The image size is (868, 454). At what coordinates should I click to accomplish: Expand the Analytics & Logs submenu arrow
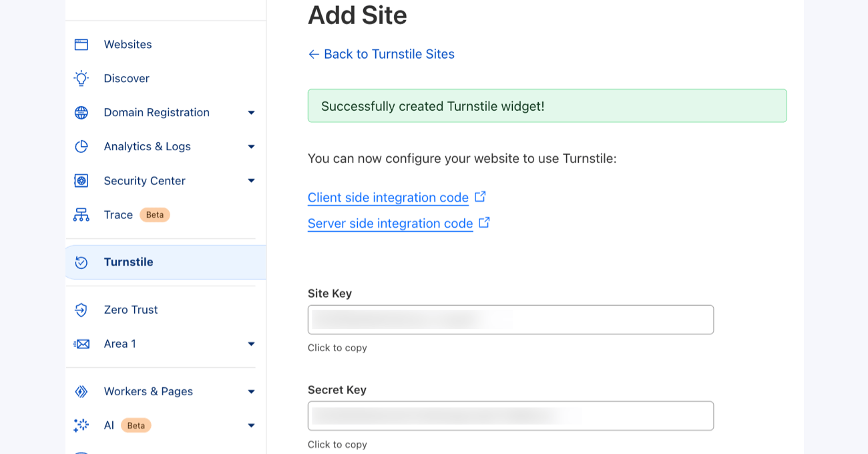[251, 147]
